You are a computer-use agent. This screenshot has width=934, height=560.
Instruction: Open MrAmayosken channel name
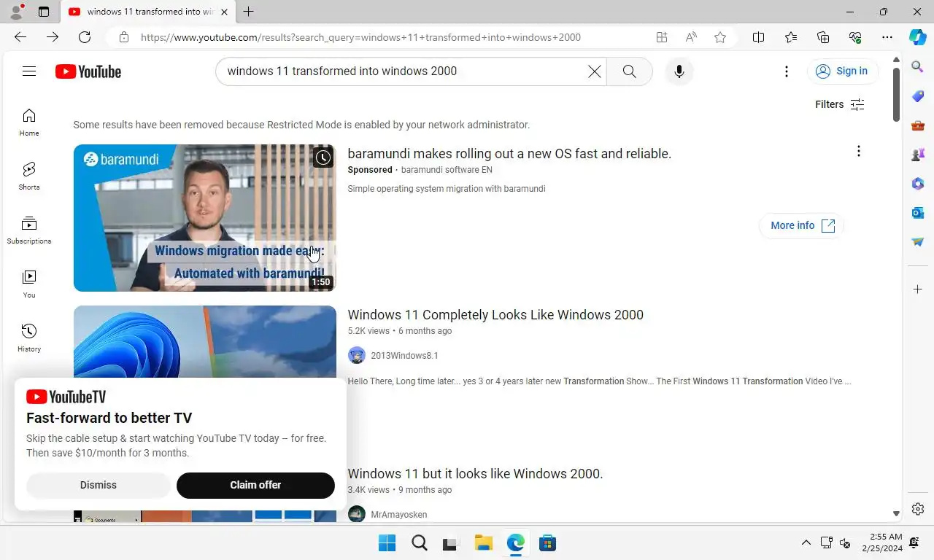tap(399, 515)
